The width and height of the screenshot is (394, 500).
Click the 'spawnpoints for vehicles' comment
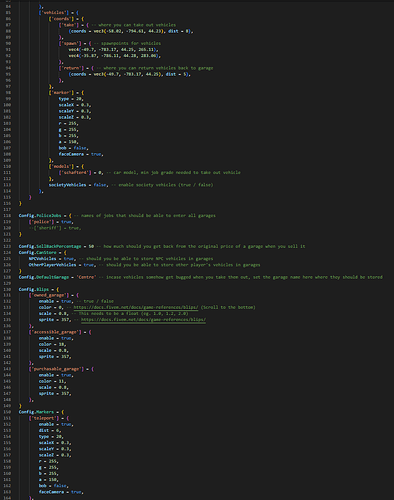128,44
